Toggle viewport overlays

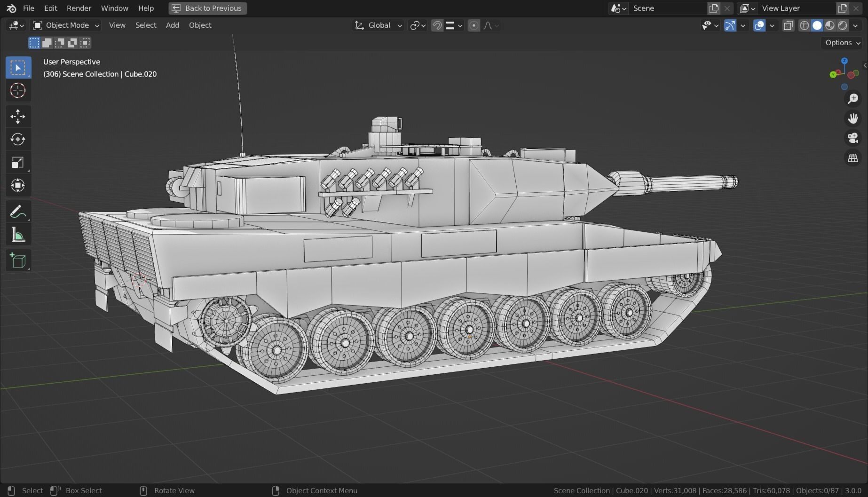coord(759,25)
